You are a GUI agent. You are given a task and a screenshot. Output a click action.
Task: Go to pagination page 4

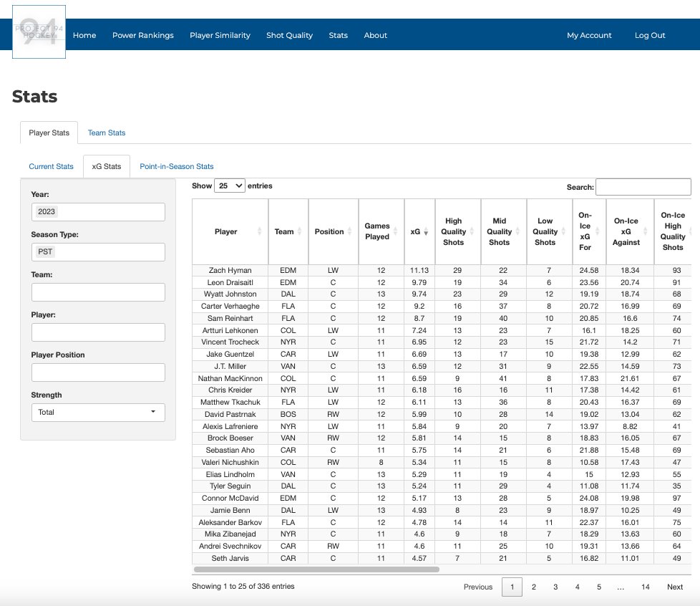click(577, 587)
